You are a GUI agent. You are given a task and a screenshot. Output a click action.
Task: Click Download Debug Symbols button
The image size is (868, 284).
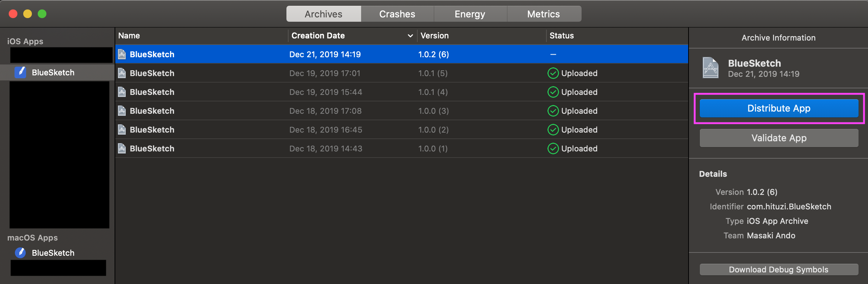point(779,270)
